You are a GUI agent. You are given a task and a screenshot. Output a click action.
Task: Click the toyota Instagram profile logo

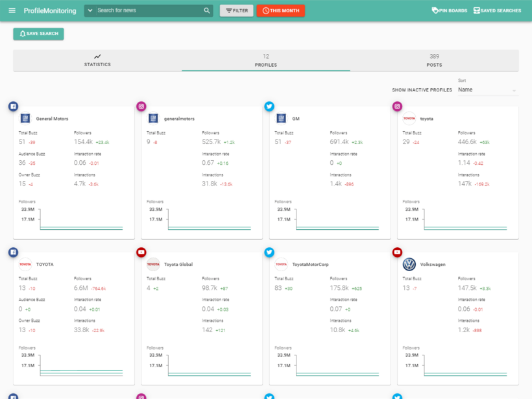tap(409, 119)
